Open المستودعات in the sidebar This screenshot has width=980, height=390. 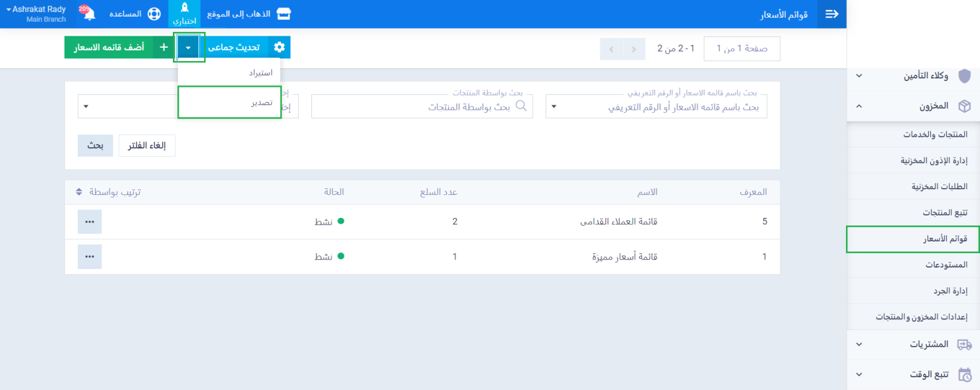click(946, 264)
